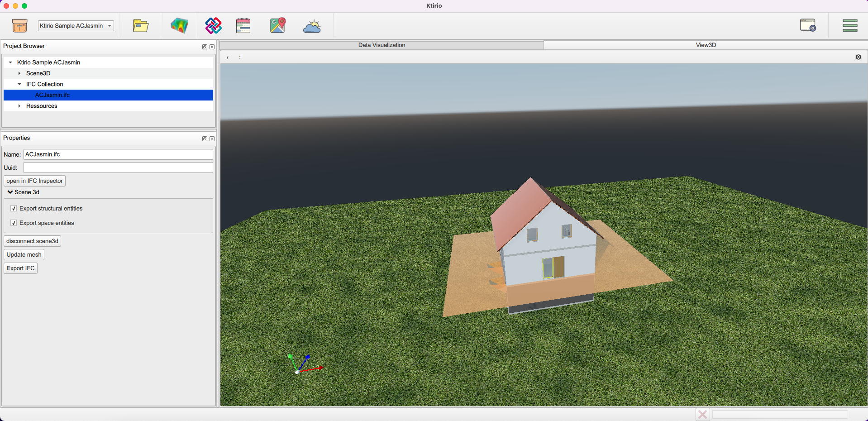Viewport: 868px width, 421px height.
Task: Expand the Ressources tree item
Action: point(19,105)
